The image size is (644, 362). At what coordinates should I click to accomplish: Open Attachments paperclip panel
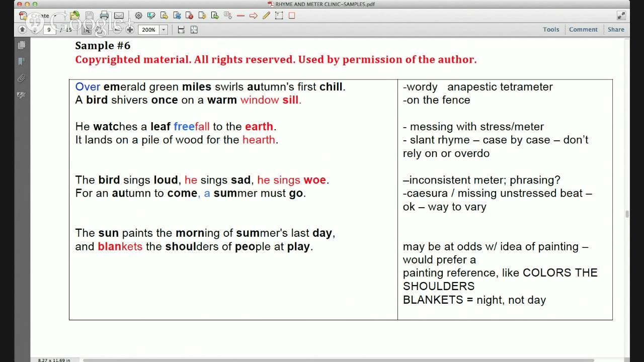(21, 78)
